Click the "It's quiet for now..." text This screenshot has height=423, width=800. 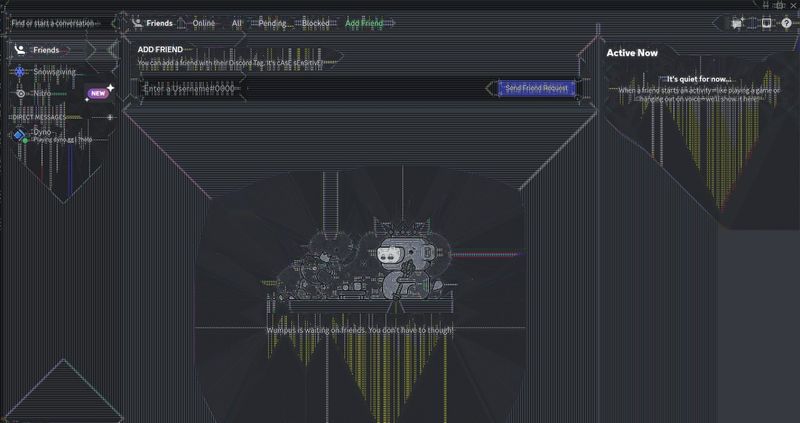point(699,79)
